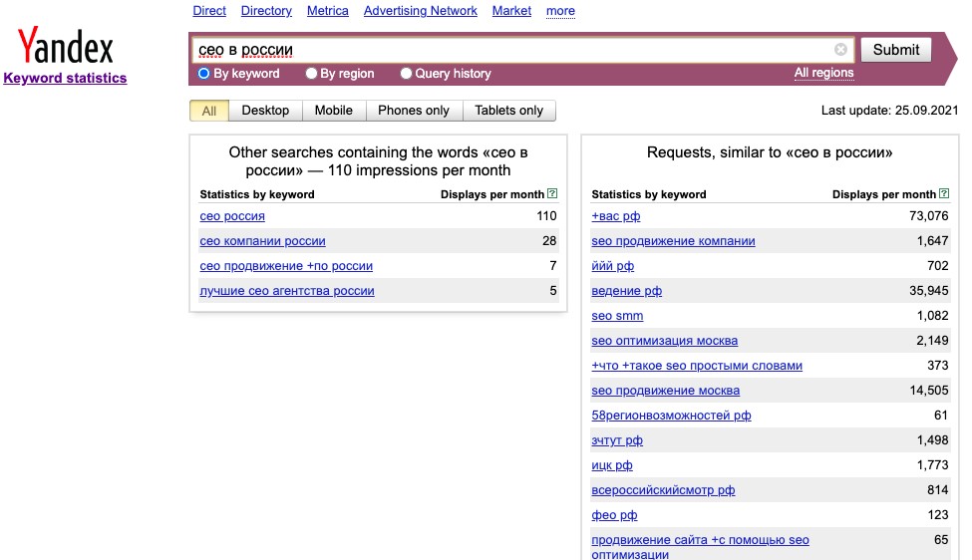The image size is (972, 560).
Task: Open help icon beside left Displays per month
Action: click(x=552, y=193)
